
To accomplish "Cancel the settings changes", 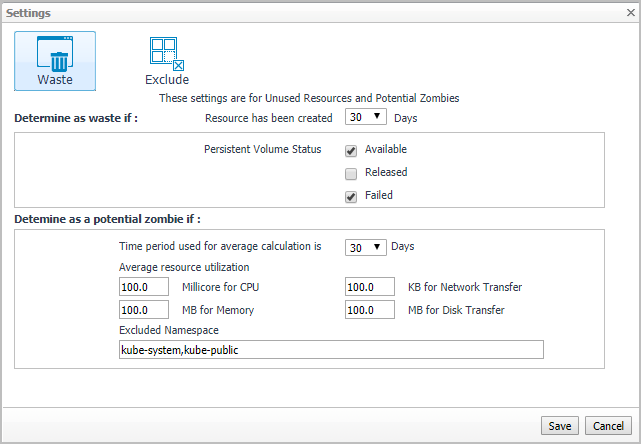I will (609, 426).
